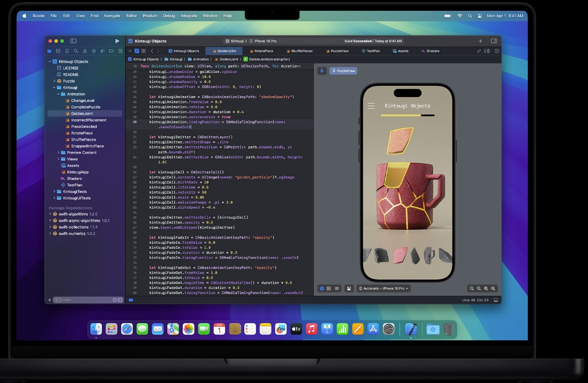Toggle the inspector panel icon
588x383 pixels.
coord(494,41)
